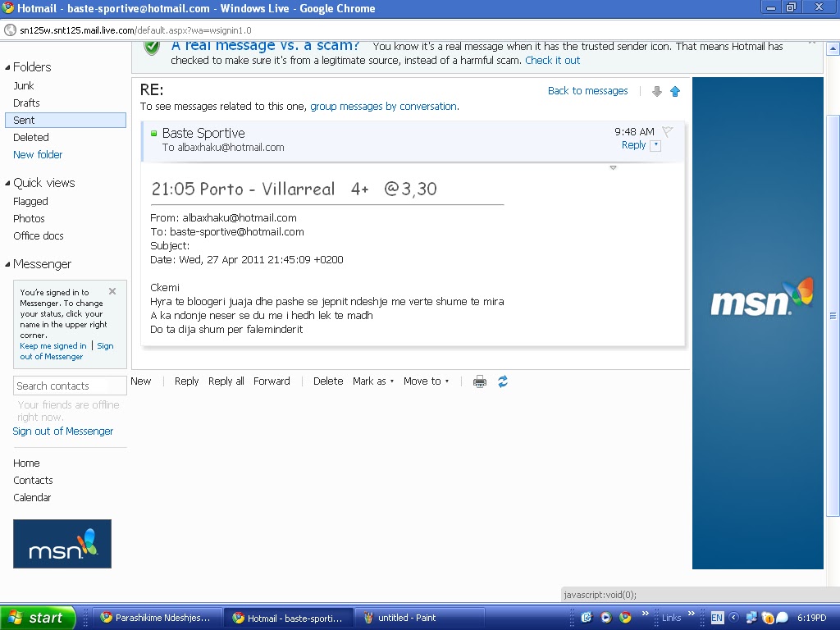Click Keep me signed in link
Viewport: 840px width, 630px height.
point(53,346)
